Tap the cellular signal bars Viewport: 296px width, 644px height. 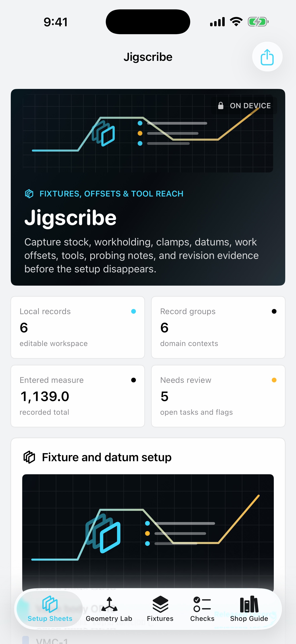click(x=217, y=22)
